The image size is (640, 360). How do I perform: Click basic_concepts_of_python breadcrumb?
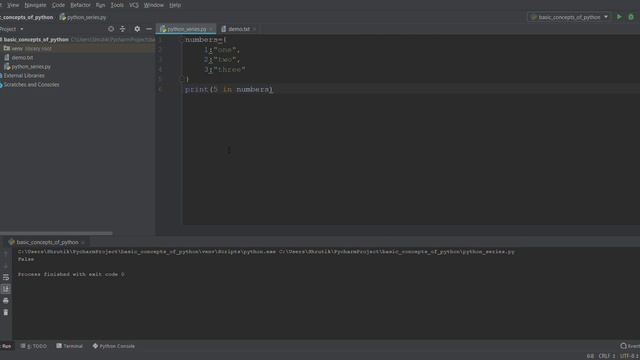(27, 17)
